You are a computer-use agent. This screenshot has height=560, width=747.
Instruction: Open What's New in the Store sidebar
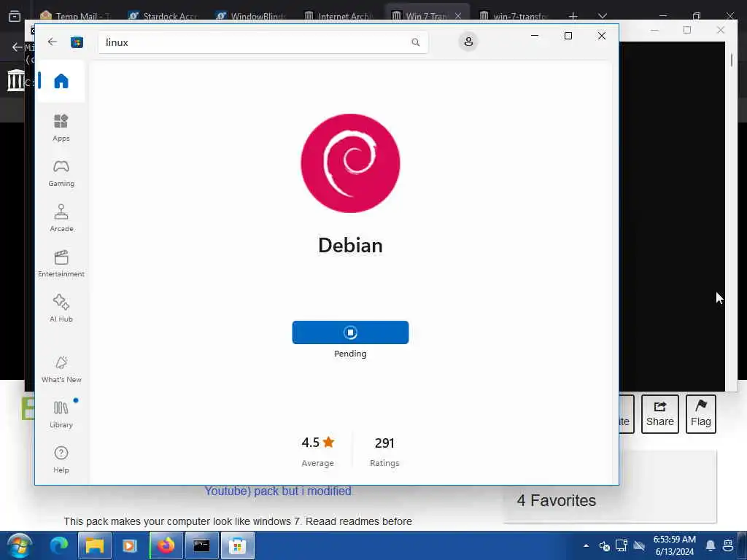(61, 369)
